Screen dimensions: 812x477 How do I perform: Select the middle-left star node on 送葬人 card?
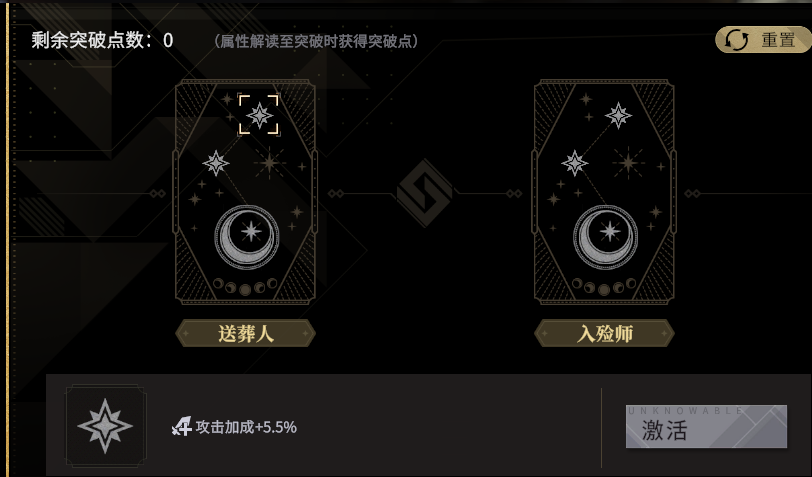click(215, 163)
